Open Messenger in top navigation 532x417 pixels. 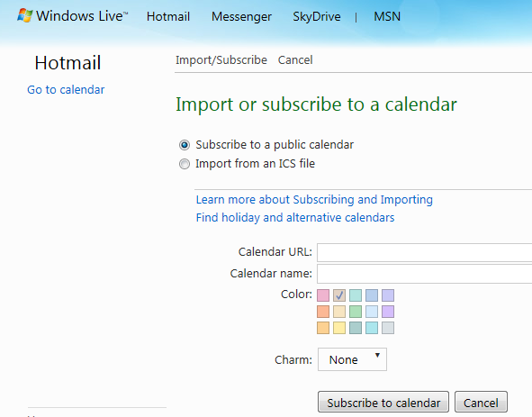(241, 16)
